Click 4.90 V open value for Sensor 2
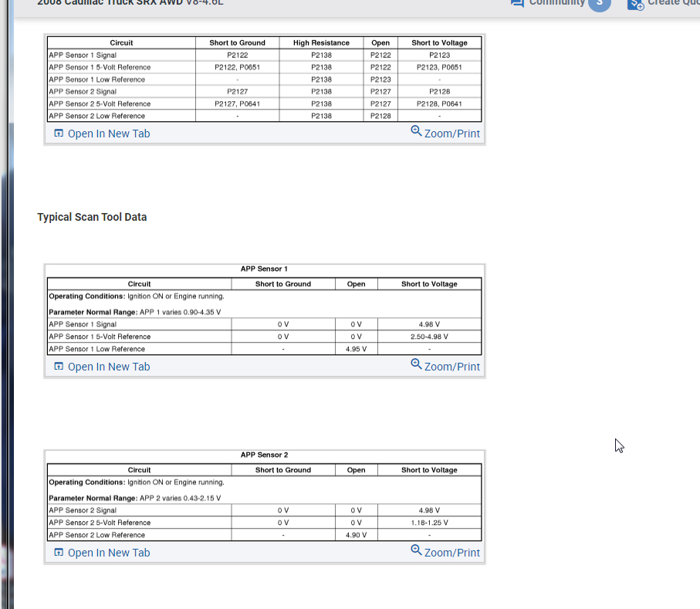Screen dimensions: 700x609 coord(356,536)
